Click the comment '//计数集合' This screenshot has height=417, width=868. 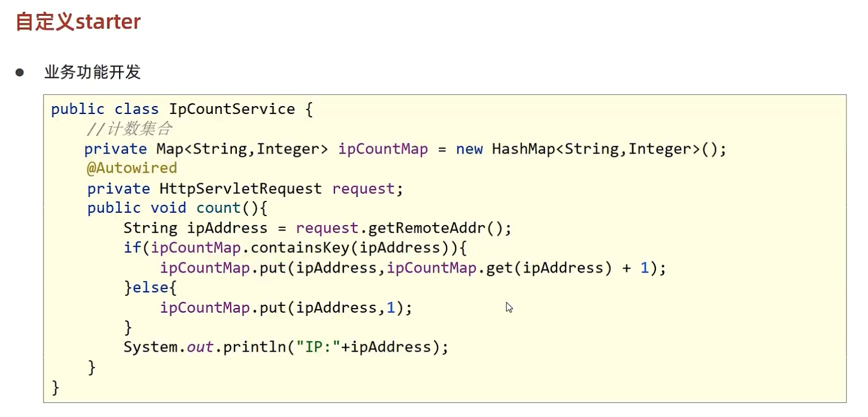[130, 129]
